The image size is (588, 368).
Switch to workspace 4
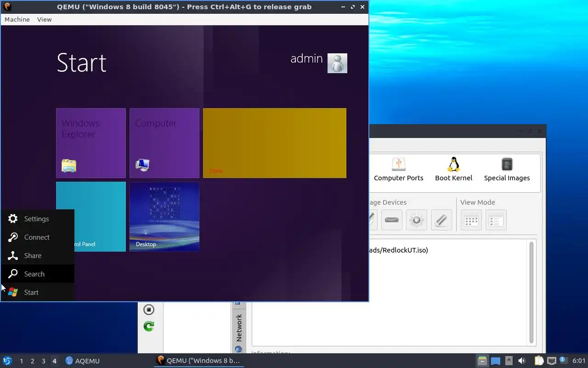pyautogui.click(x=54, y=361)
